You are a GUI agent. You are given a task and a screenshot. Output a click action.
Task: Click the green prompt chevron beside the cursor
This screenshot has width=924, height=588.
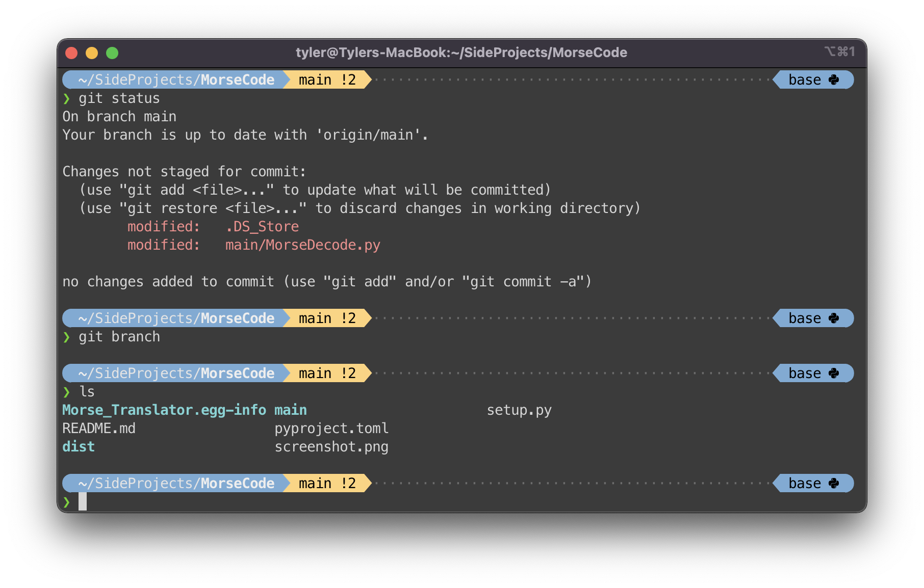(x=66, y=502)
